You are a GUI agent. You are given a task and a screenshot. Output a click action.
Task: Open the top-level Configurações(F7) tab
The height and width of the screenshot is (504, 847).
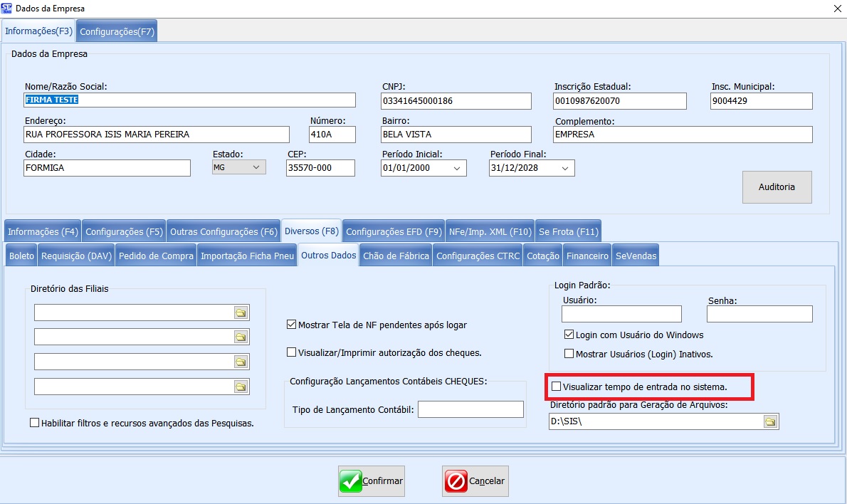[x=117, y=31]
